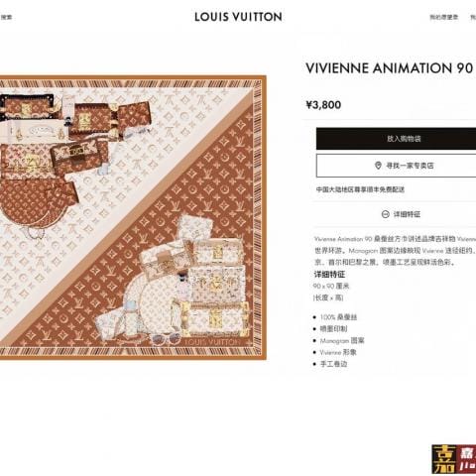This screenshot has height=476, width=476.
Task: Select the VIVIENNE ANIMATION 90 product title
Action: [x=389, y=68]
